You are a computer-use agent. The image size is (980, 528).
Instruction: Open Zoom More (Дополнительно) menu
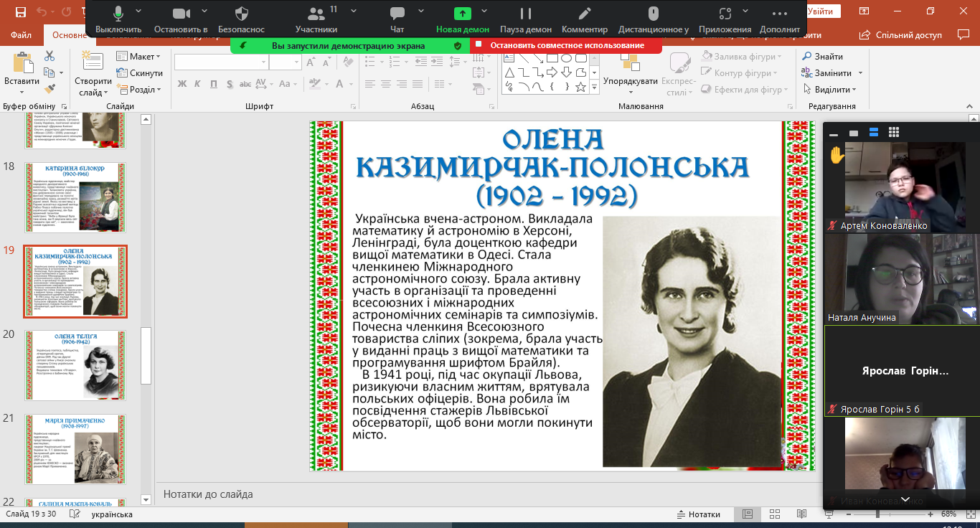point(780,19)
